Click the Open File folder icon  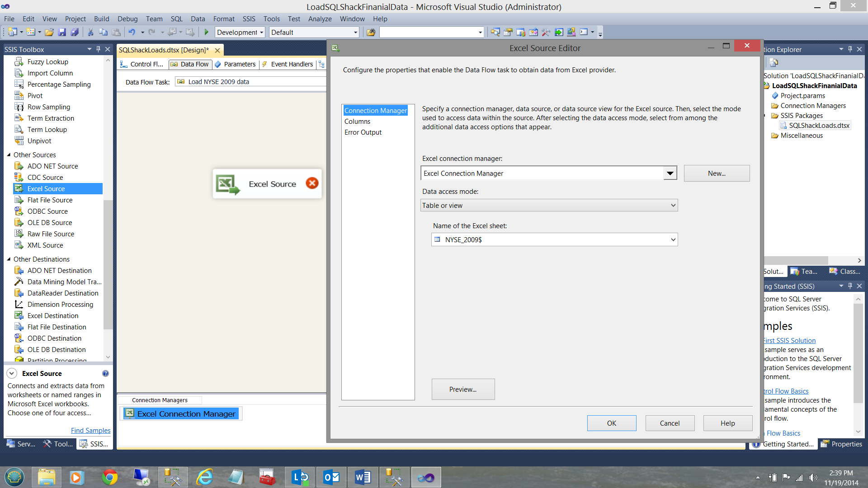49,32
